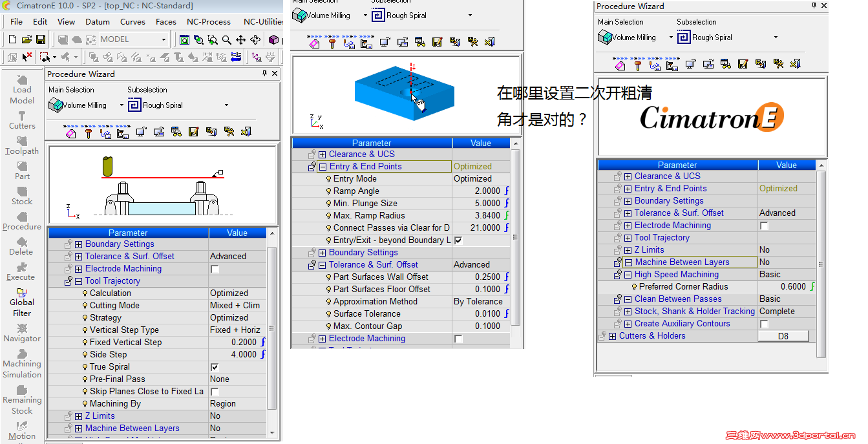Viewport: 868px width, 444px height.
Task: Click the purple cube render icon
Action: pos(274,39)
